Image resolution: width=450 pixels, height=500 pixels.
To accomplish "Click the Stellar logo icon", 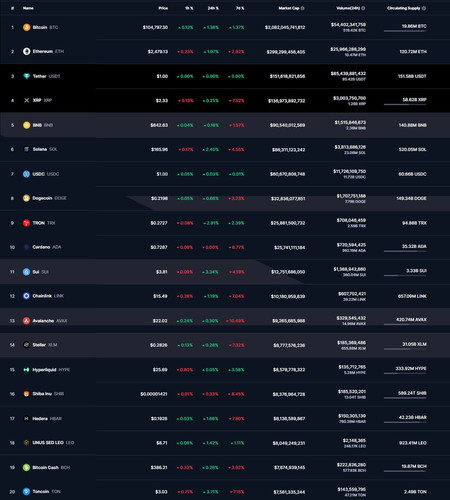I will (26, 345).
